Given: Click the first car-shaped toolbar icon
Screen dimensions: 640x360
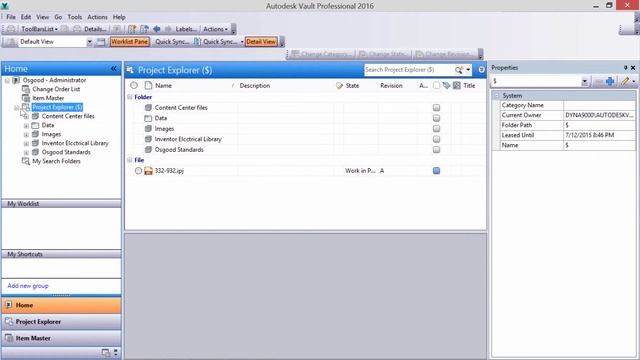Looking at the screenshot, I should 11,29.
